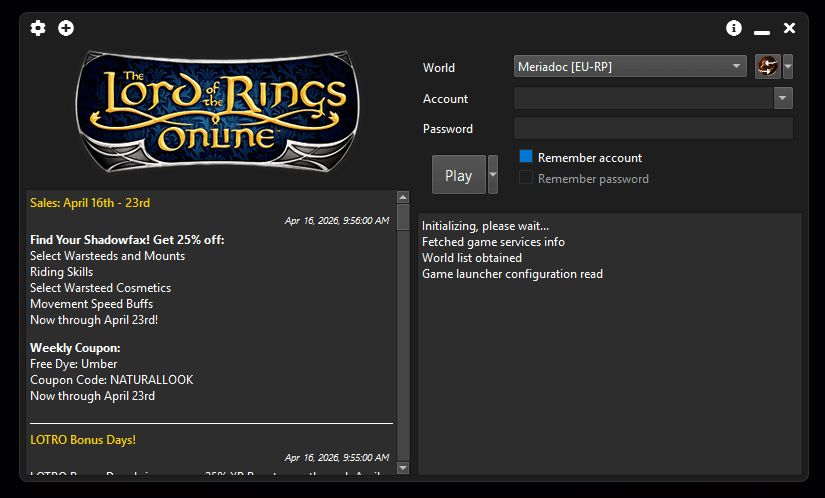The image size is (825, 498).
Task: Click the Password input field
Action: coord(653,128)
